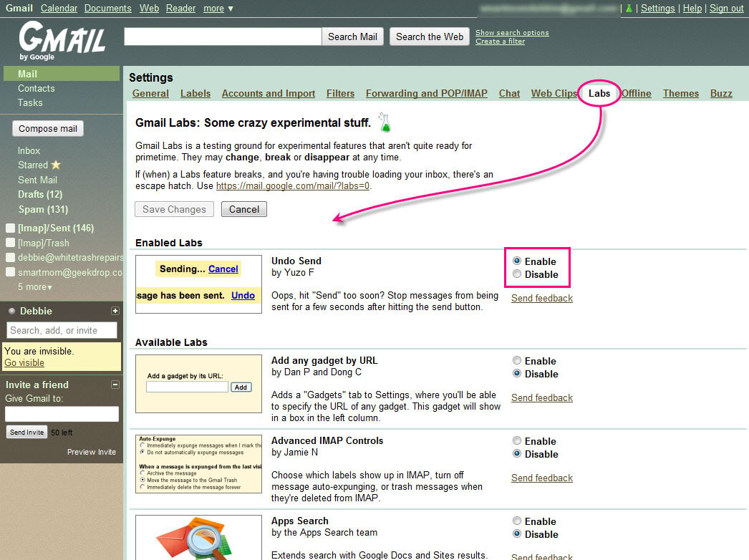The width and height of the screenshot is (749, 560).
Task: Open Accounts and Import tab
Action: (x=269, y=94)
